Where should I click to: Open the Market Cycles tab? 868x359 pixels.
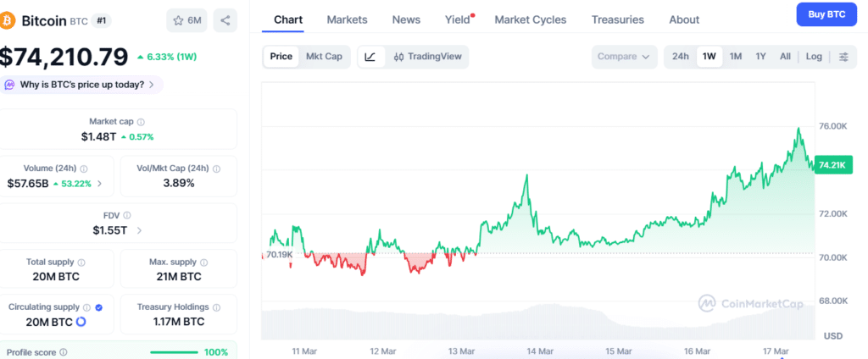(531, 20)
